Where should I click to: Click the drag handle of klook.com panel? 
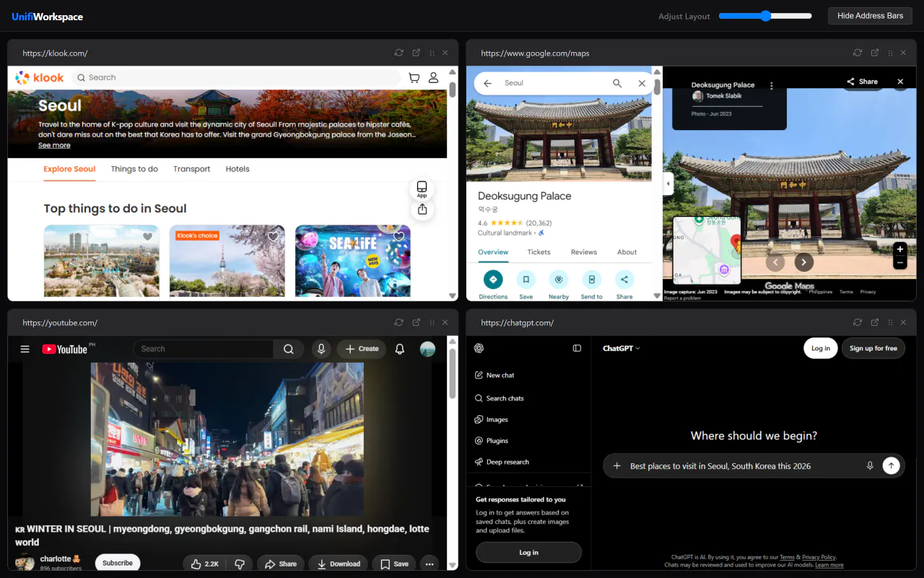click(432, 53)
